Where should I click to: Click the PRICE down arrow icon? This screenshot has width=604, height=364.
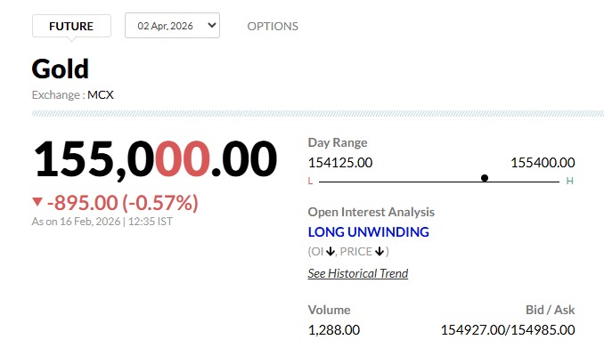379,252
